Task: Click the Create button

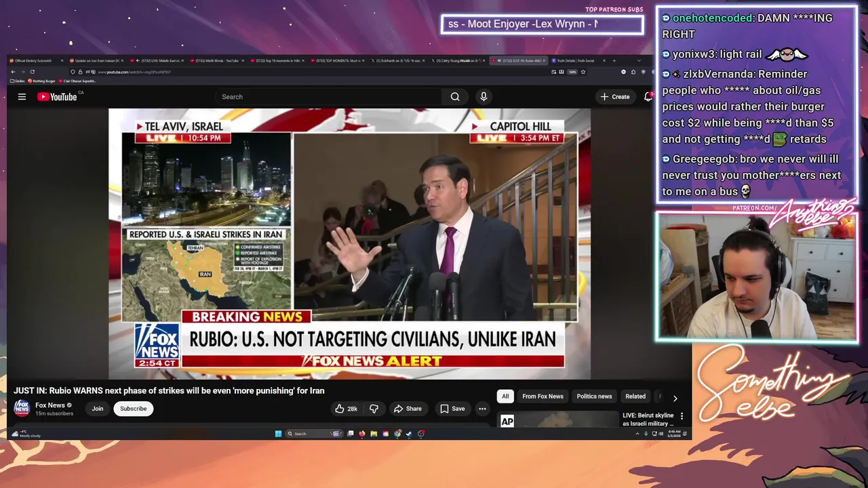Action: point(616,97)
